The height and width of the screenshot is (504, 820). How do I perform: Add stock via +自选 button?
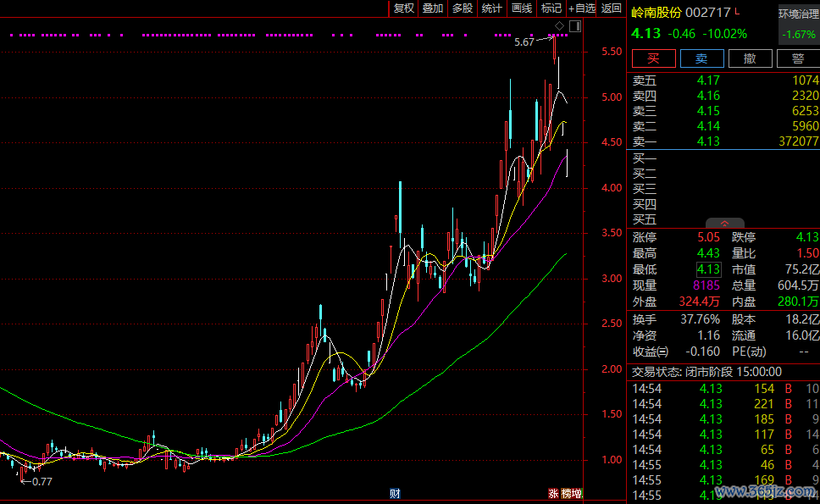tap(582, 8)
